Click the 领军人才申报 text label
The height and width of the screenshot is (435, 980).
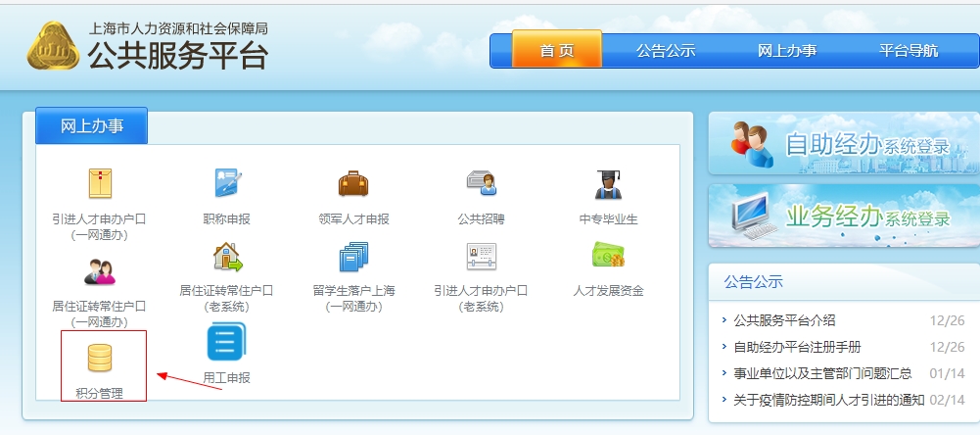click(353, 219)
